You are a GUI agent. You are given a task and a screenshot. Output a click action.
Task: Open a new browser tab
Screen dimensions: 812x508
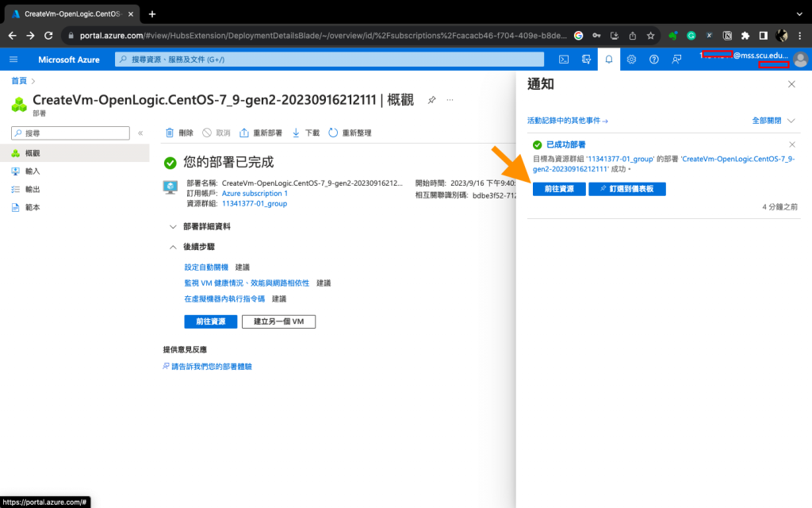[151, 14]
